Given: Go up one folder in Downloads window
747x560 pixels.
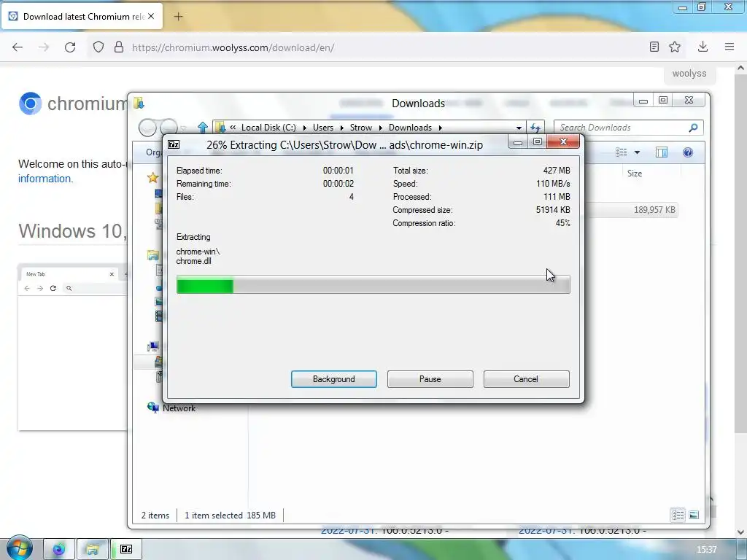Looking at the screenshot, I should (203, 128).
